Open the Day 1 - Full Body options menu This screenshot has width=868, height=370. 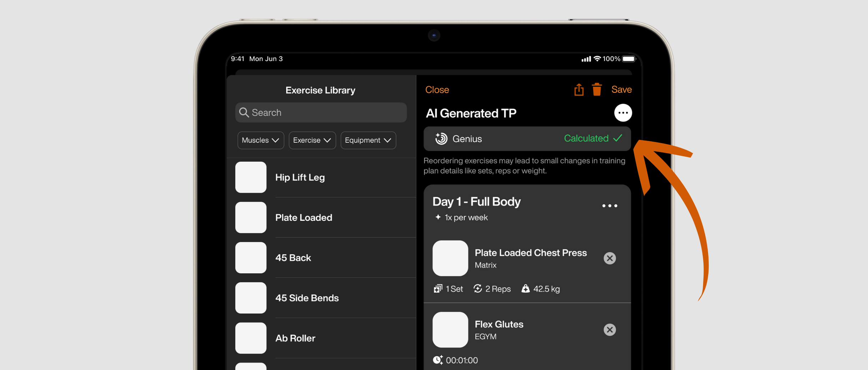(x=610, y=206)
